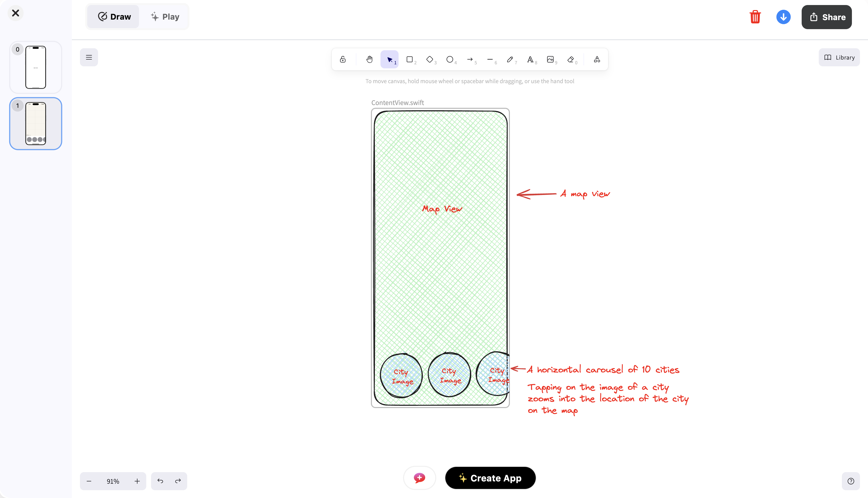The height and width of the screenshot is (498, 868).
Task: Activate the Hand pan tool
Action: point(369,60)
